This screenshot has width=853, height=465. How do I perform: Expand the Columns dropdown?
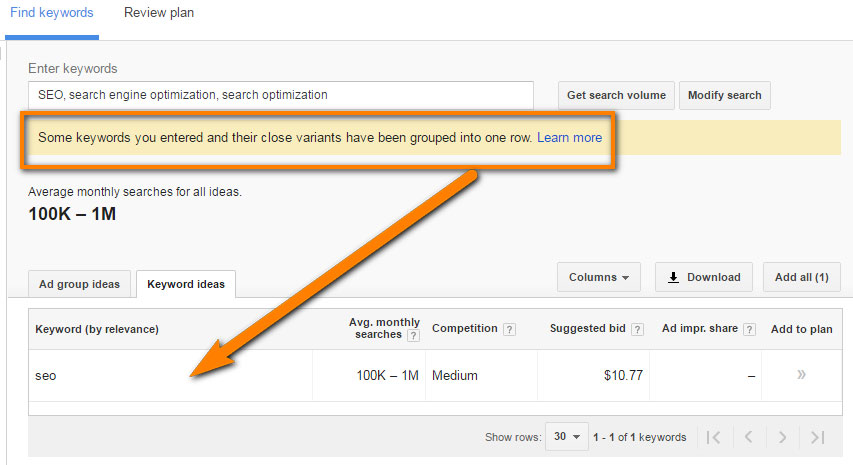pyautogui.click(x=599, y=277)
